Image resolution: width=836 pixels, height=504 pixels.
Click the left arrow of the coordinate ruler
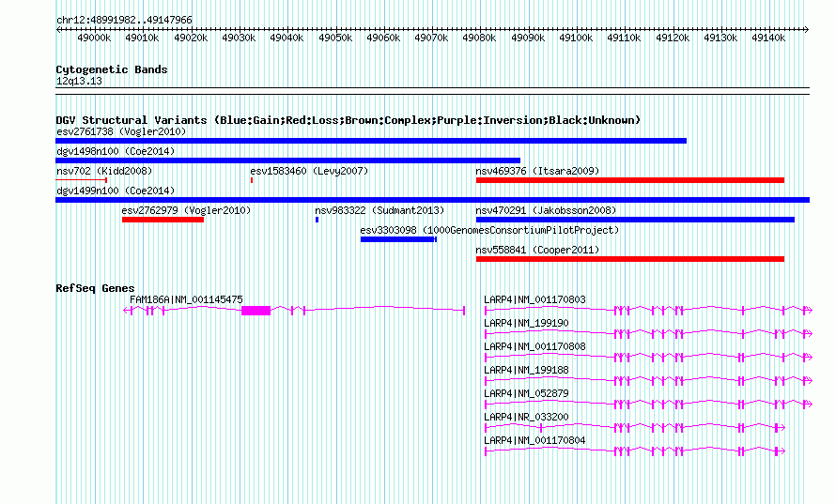(58, 29)
